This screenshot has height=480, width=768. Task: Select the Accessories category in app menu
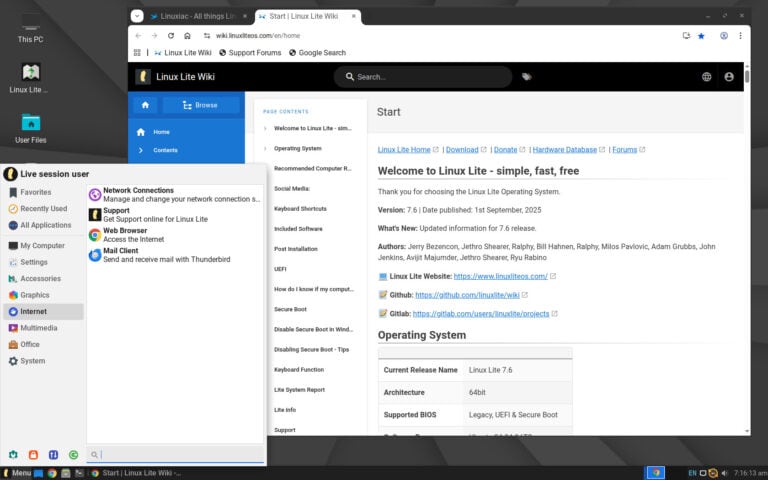[40, 279]
